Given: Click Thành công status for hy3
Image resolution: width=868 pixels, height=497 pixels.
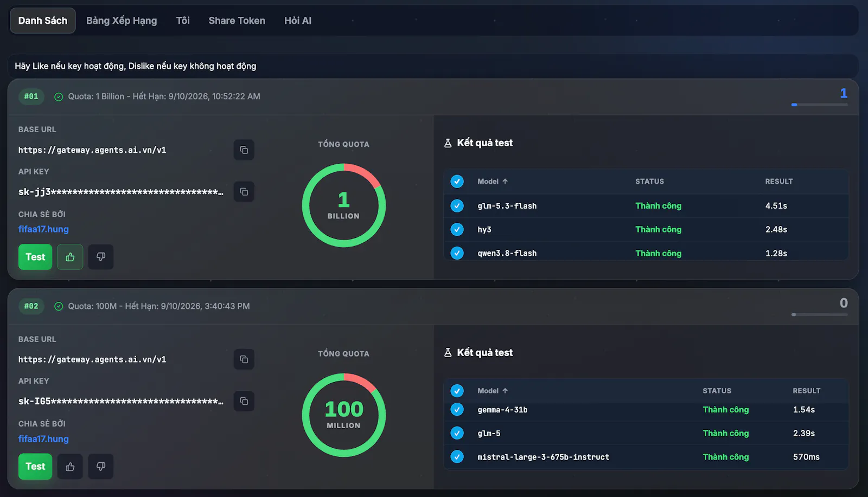Looking at the screenshot, I should point(659,230).
